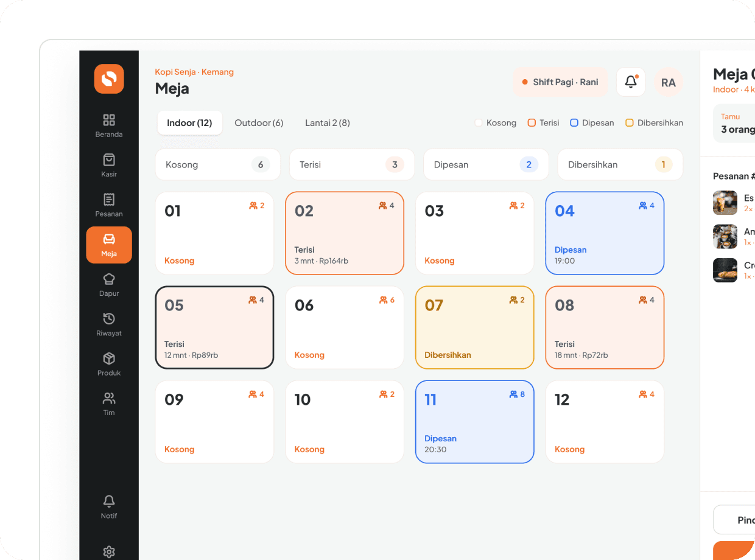The image size is (755, 560).
Task: Toggle the Kosong legend checkbox
Action: pyautogui.click(x=479, y=123)
